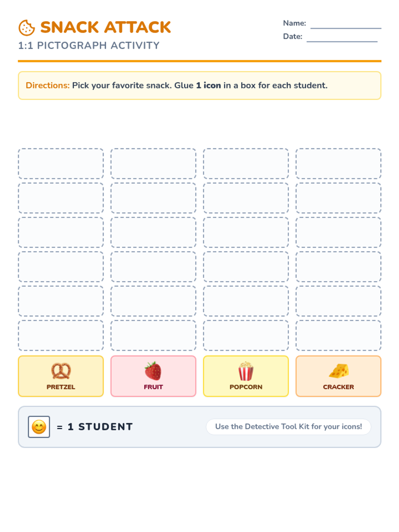The image size is (399, 532).
Task: Click the SNACK ATTACK title
Action: (105, 27)
